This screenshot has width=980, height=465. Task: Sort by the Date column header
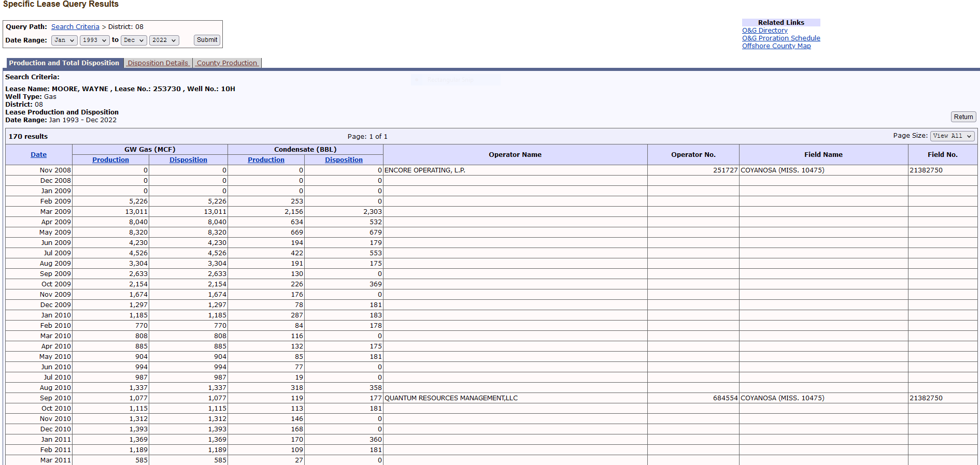tap(39, 155)
